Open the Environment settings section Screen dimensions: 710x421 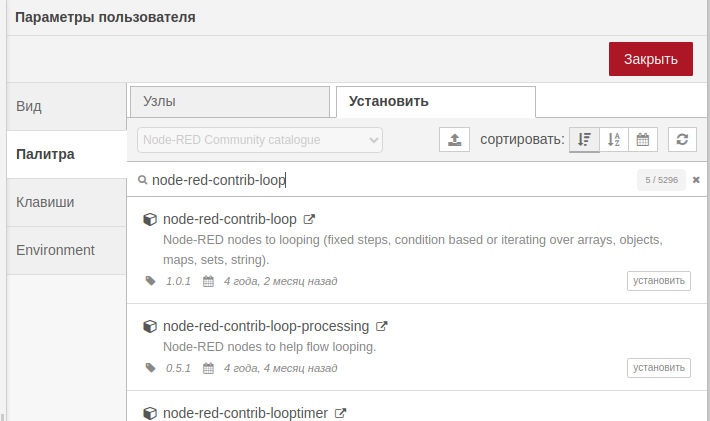click(66, 250)
